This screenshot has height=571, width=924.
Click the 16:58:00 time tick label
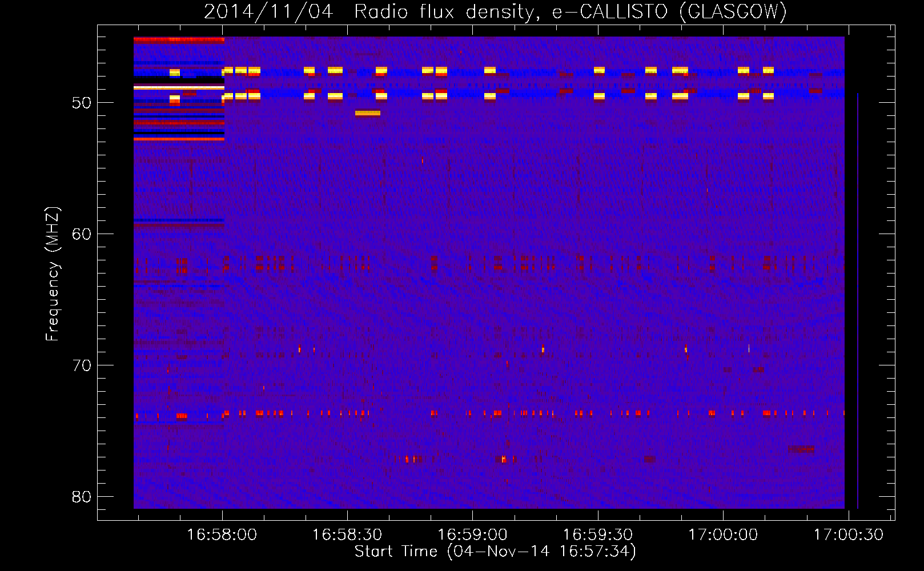222,535
